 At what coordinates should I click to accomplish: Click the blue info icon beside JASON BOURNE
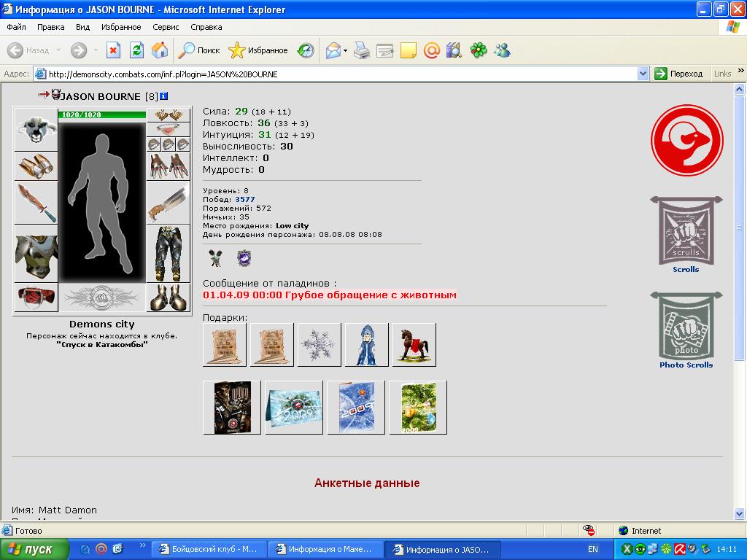click(163, 96)
